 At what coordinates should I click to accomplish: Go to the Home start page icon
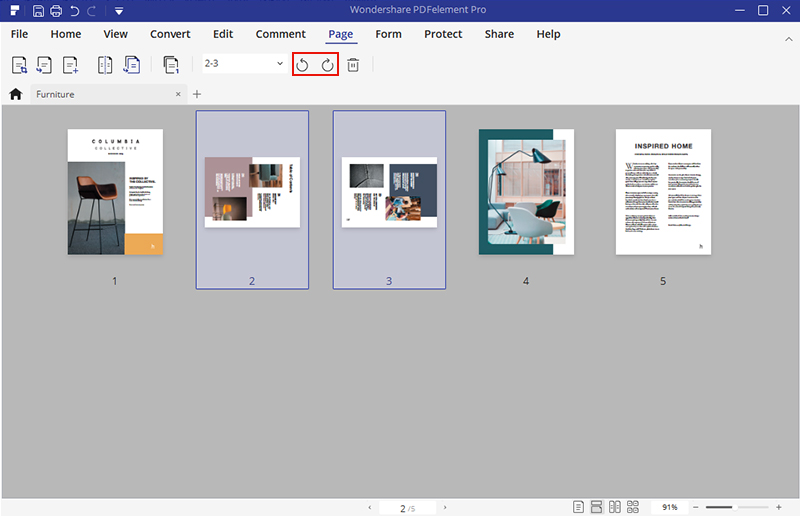pos(15,94)
